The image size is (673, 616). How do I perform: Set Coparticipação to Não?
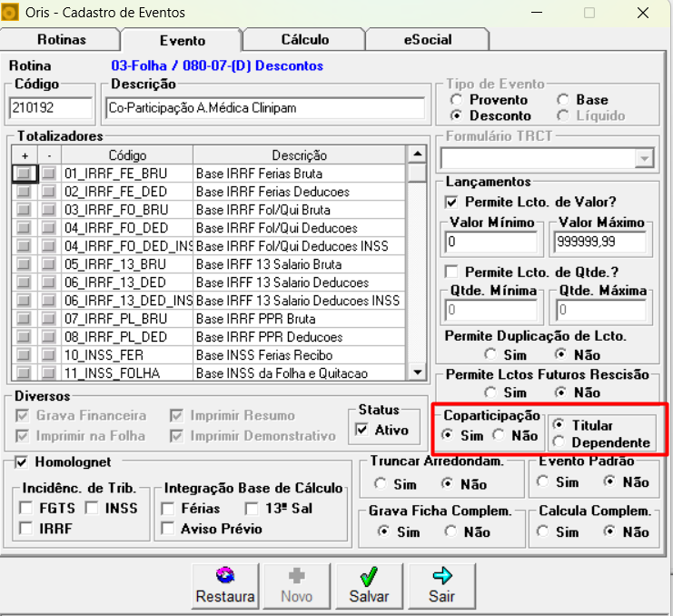[x=499, y=435]
